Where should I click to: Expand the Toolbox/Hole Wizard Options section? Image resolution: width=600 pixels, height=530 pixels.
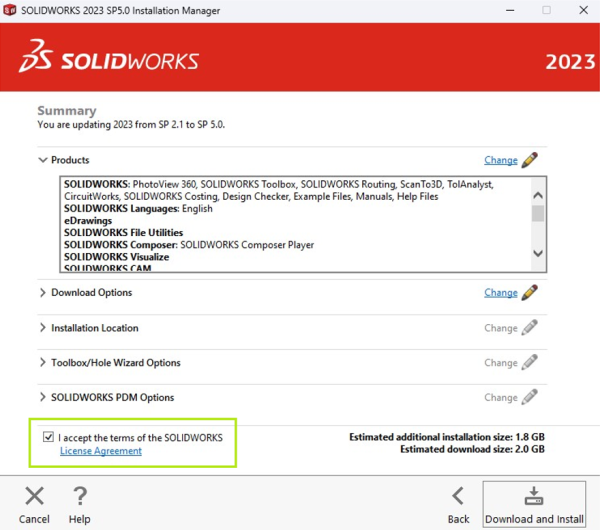point(43,363)
